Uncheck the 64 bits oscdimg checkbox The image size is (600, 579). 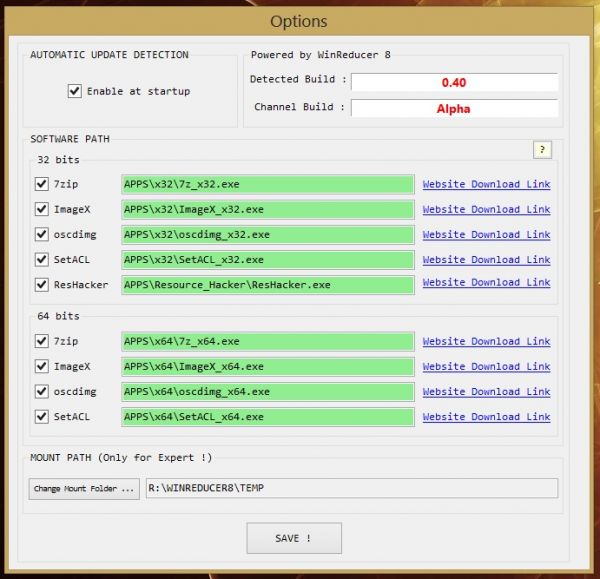[41, 391]
